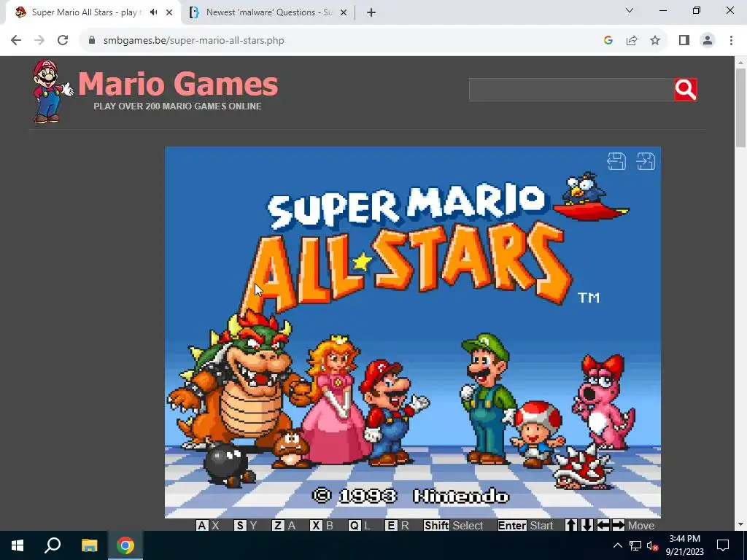Click the network tray icon
The height and width of the screenshot is (560, 747).
(635, 545)
